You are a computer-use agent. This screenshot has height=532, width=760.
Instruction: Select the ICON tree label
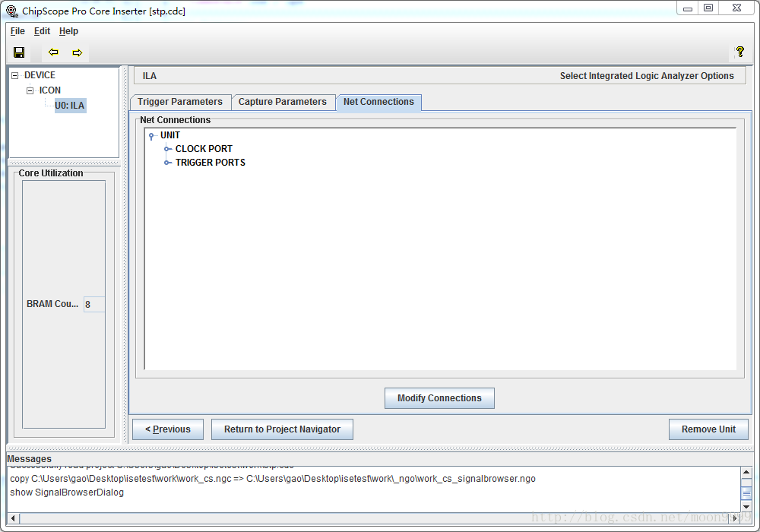pos(50,90)
